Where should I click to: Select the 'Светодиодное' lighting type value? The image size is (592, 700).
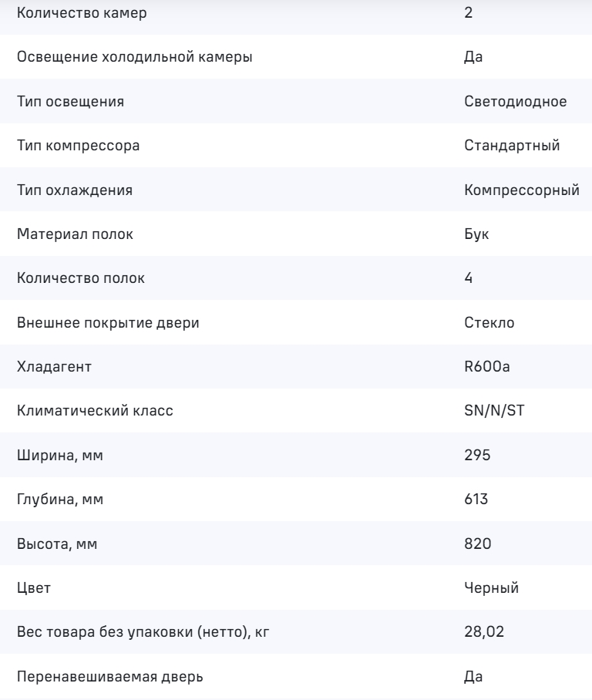click(516, 101)
